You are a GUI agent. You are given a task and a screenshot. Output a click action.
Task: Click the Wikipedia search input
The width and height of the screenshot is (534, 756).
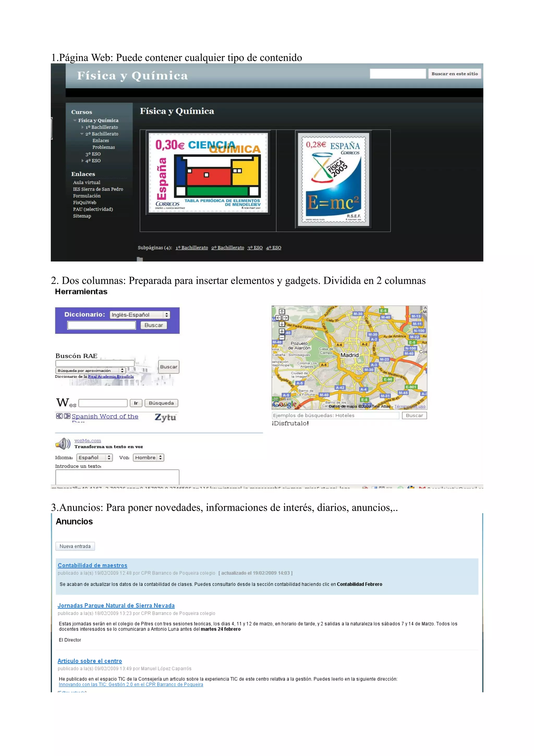coord(103,403)
